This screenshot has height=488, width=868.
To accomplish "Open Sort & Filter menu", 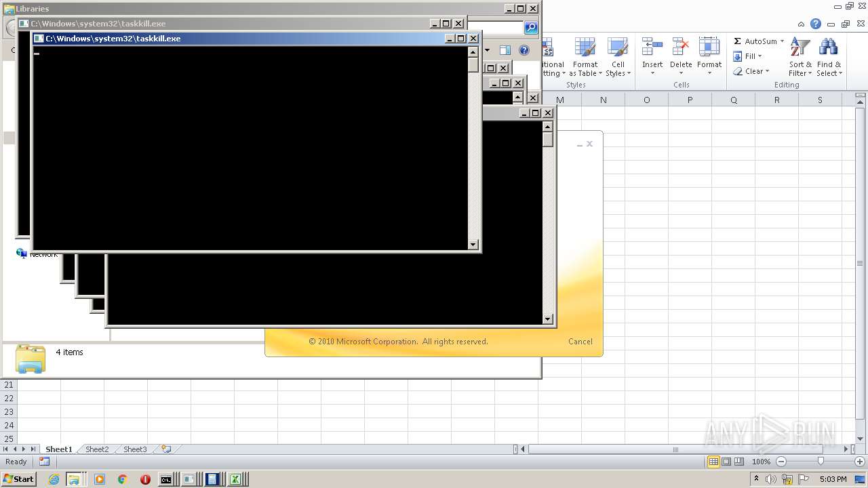I will coord(800,58).
